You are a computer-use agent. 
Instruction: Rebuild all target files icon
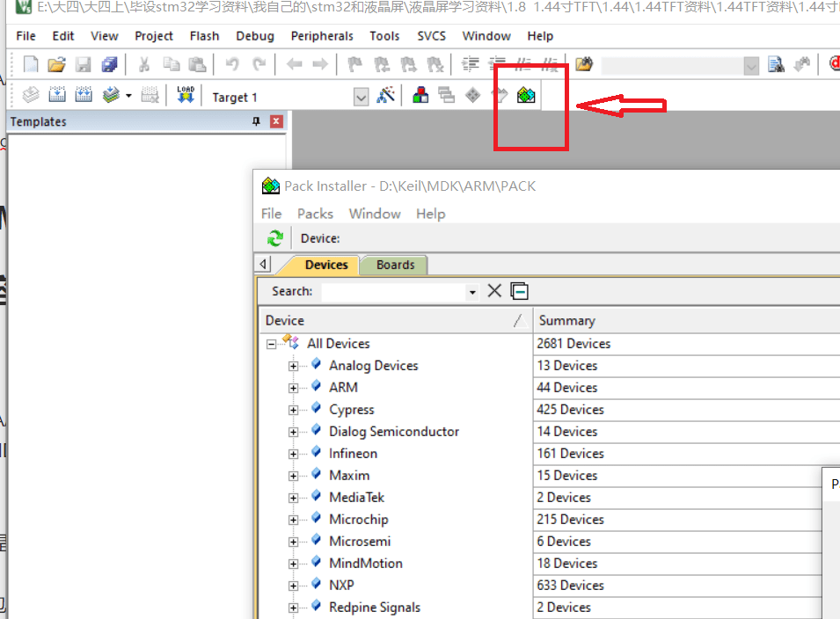click(x=83, y=95)
